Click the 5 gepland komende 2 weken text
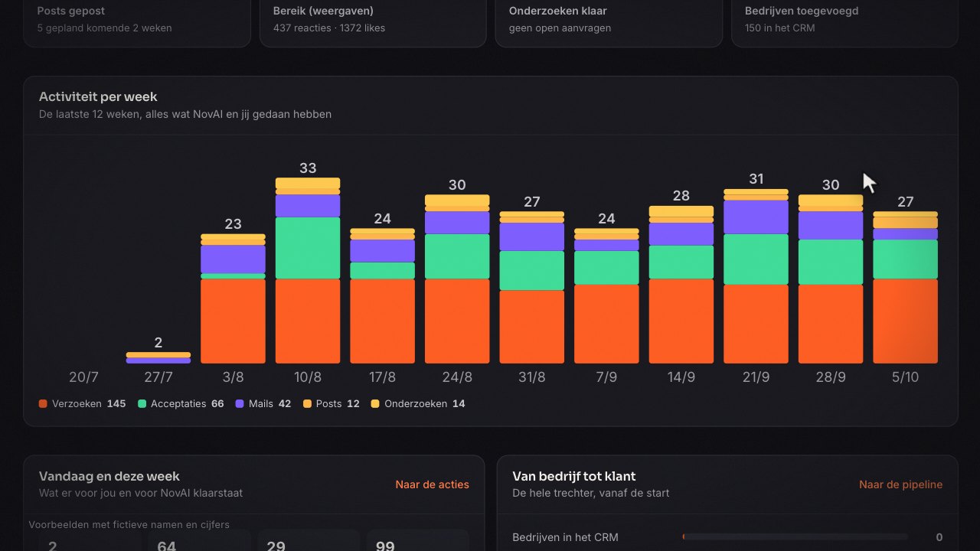 [x=105, y=28]
